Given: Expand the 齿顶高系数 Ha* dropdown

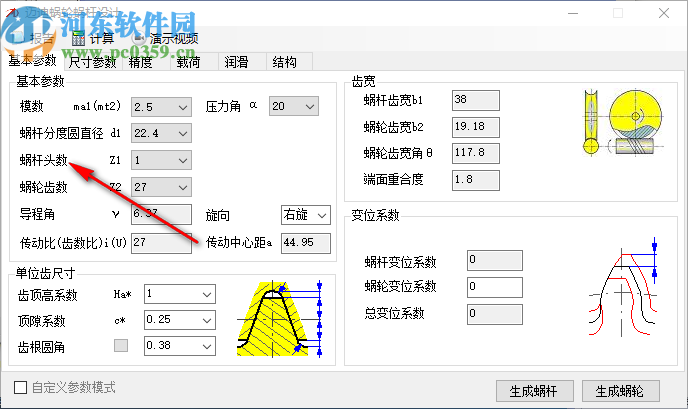Looking at the screenshot, I should coord(180,294).
